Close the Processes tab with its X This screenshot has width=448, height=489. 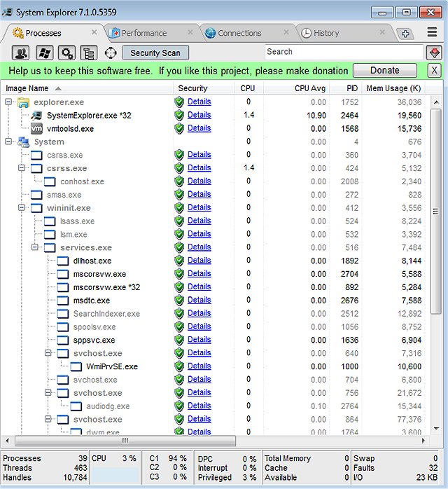94,32
